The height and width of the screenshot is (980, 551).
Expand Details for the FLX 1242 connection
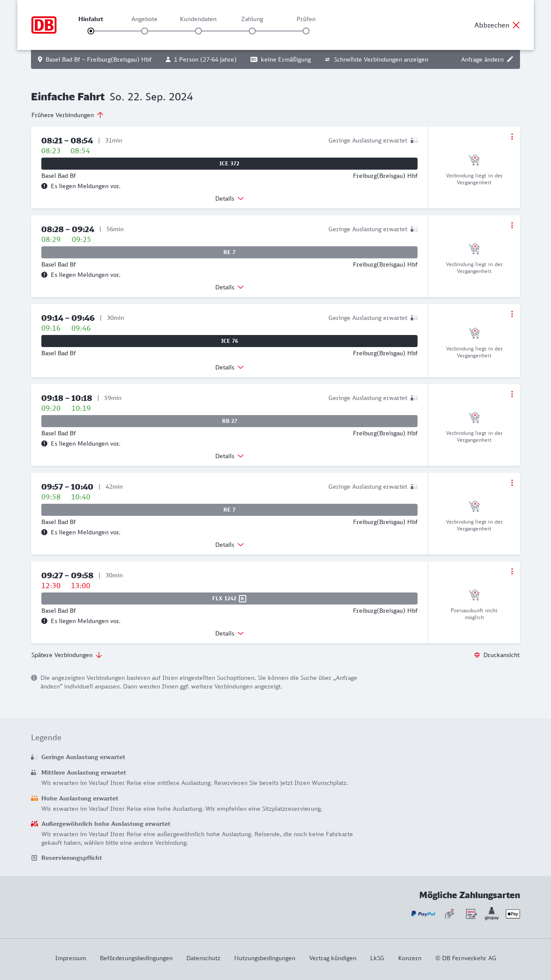(229, 633)
